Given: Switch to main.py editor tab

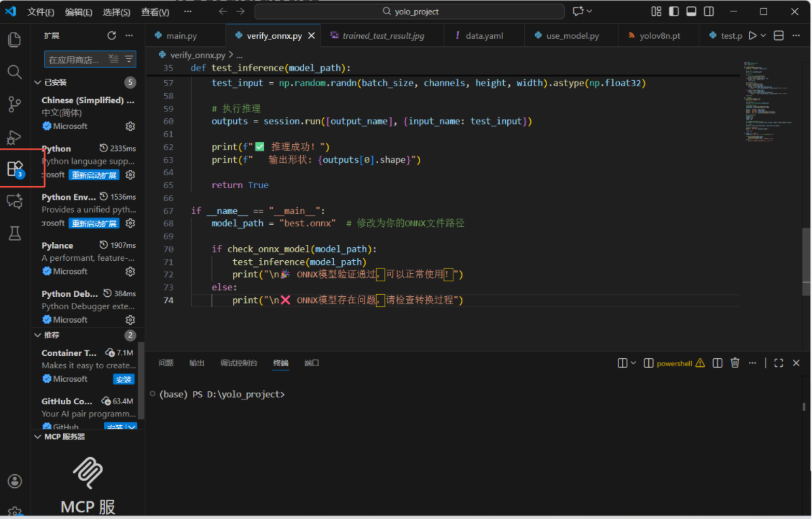Looking at the screenshot, I should [181, 36].
